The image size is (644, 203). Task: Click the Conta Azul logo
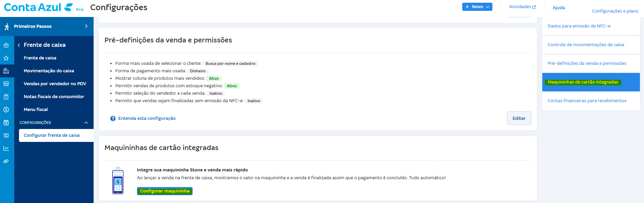point(38,7)
